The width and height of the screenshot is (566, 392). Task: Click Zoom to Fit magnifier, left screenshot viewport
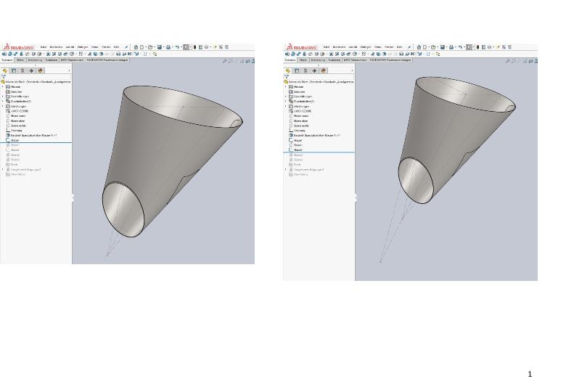[x=225, y=61]
